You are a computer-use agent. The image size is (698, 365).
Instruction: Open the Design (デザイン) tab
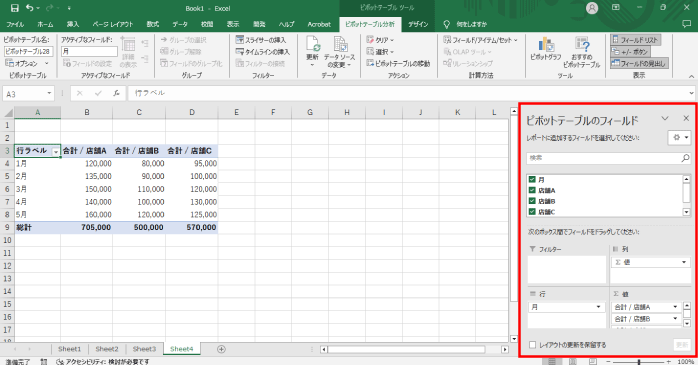[x=418, y=24]
